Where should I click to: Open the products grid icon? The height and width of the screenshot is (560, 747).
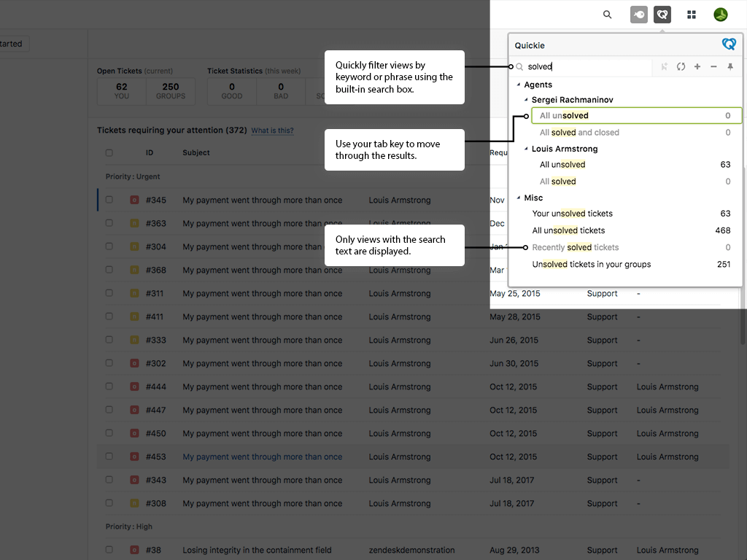(x=692, y=15)
